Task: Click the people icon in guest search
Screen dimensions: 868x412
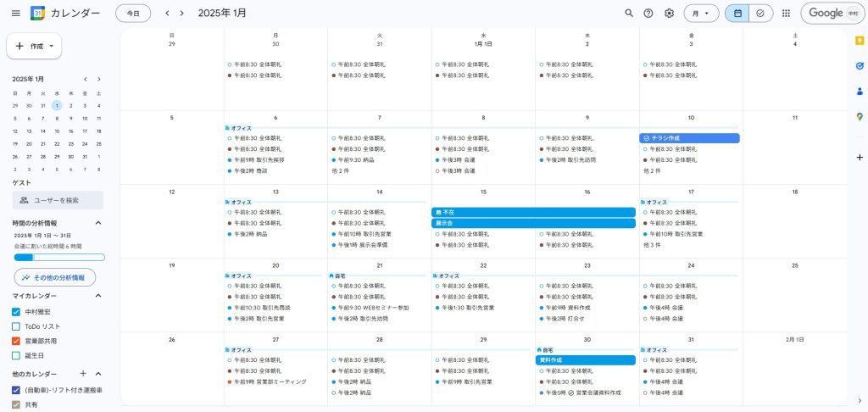Action: (24, 200)
